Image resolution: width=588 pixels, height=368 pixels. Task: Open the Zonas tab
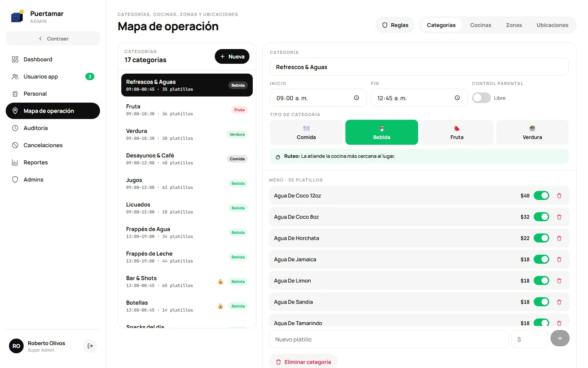tap(514, 25)
